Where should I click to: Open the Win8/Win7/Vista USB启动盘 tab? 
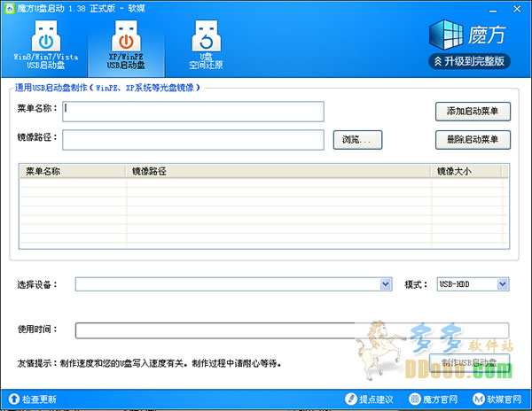click(x=46, y=45)
